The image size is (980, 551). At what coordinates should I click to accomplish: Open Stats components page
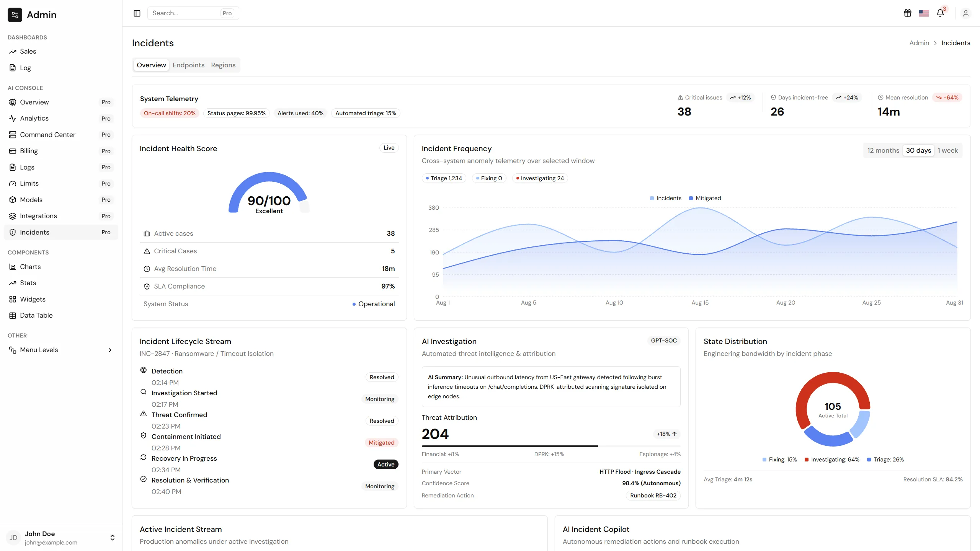point(61,283)
